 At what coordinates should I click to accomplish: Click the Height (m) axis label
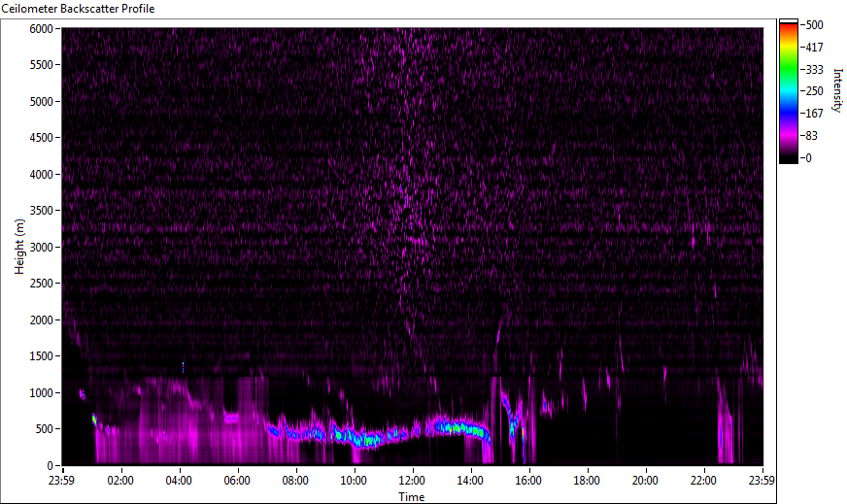[x=19, y=247]
